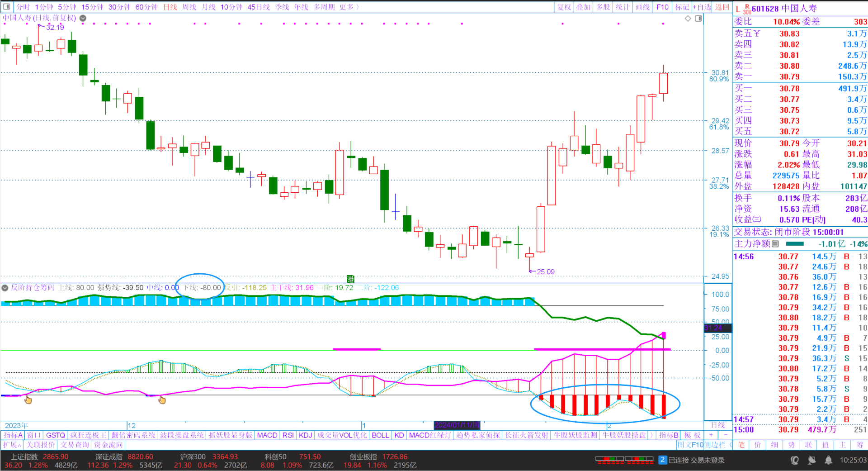Switch to 月线 monthly chart

click(x=208, y=7)
